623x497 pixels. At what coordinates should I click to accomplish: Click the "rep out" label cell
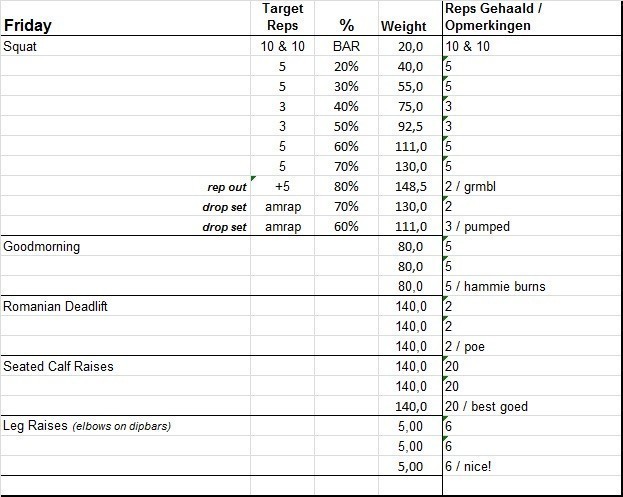point(225,186)
